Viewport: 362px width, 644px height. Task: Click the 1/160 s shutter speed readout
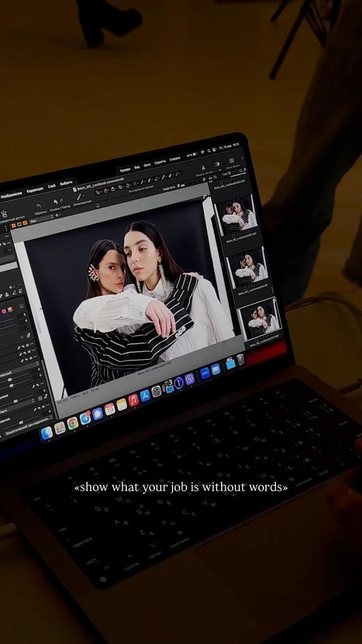tap(75, 396)
